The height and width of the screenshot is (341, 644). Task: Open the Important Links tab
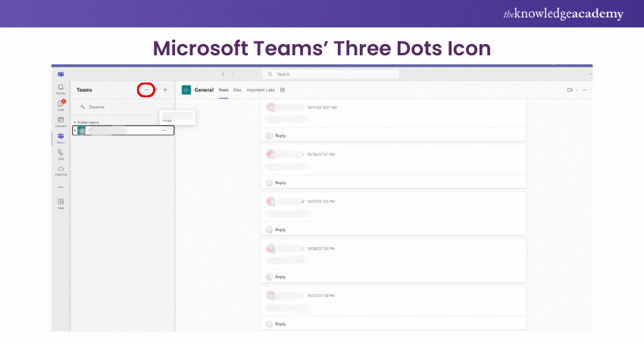(261, 89)
